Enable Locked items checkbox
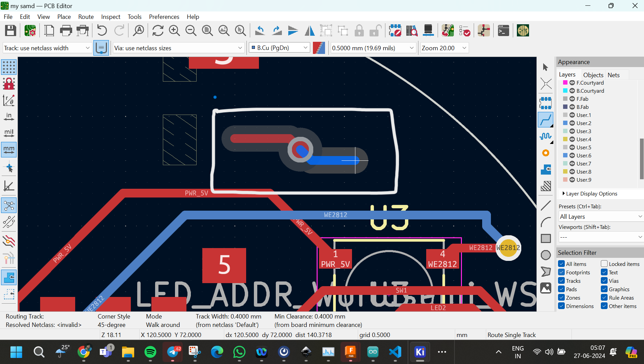 click(x=604, y=264)
